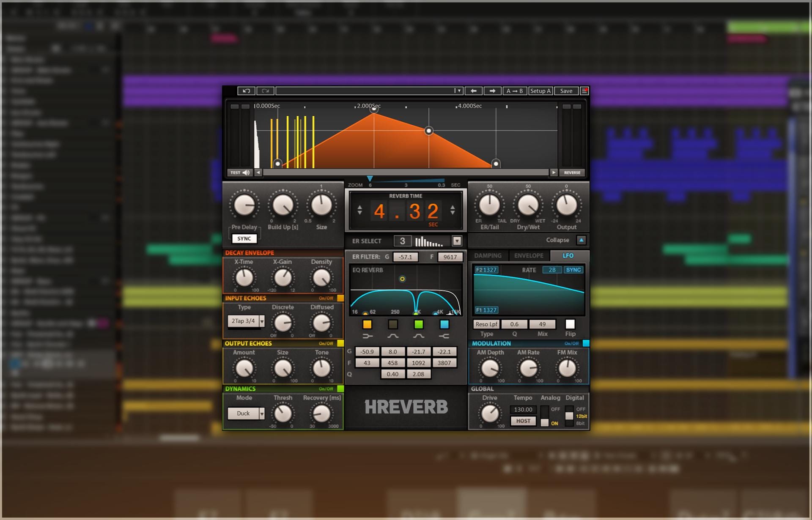
Task: Click the graph left scroll arrow
Action: (258, 172)
